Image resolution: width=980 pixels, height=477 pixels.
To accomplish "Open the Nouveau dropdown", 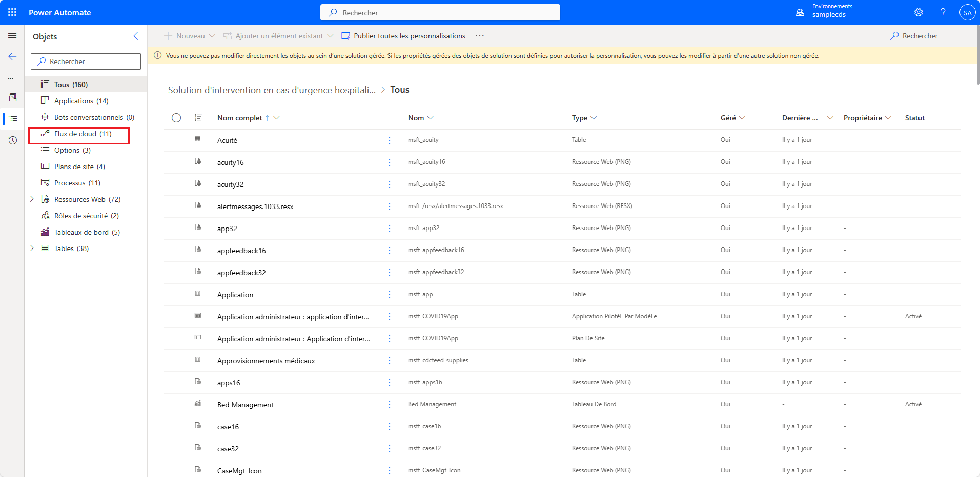I will (x=189, y=36).
